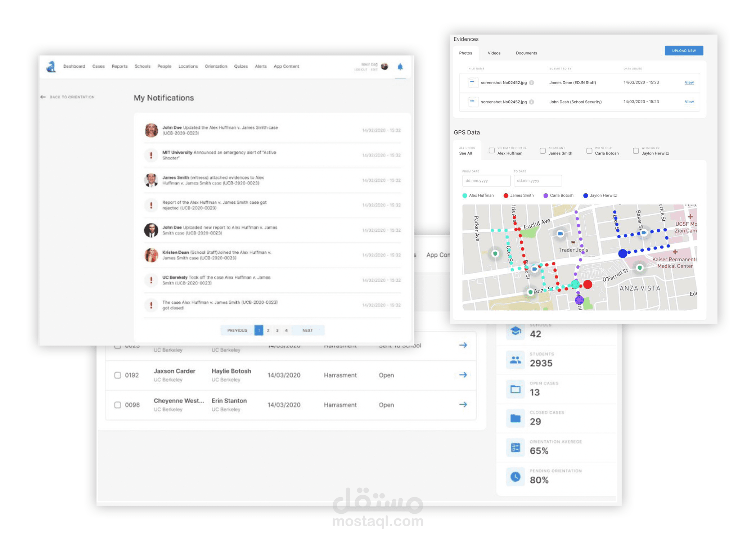Click the Pending Orientation clock icon
Image resolution: width=756 pixels, height=540 pixels.
click(x=515, y=477)
